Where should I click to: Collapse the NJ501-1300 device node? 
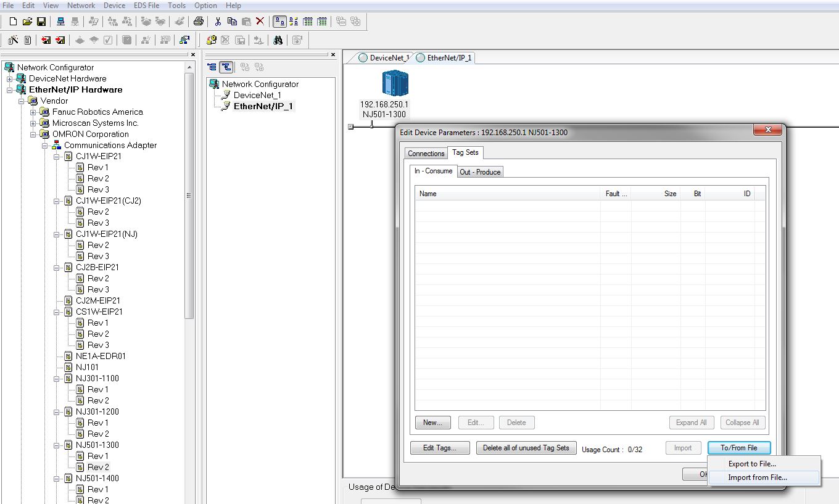point(58,445)
